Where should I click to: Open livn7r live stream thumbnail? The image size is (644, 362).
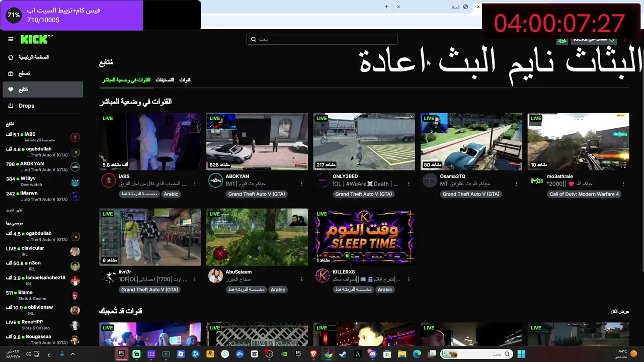tap(150, 237)
